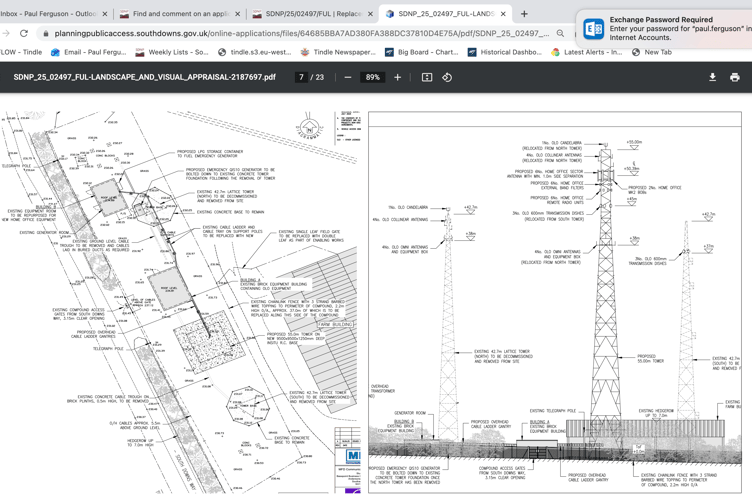This screenshot has width=752, height=500.
Task: Click the site information icon in address bar
Action: pyautogui.click(x=46, y=33)
